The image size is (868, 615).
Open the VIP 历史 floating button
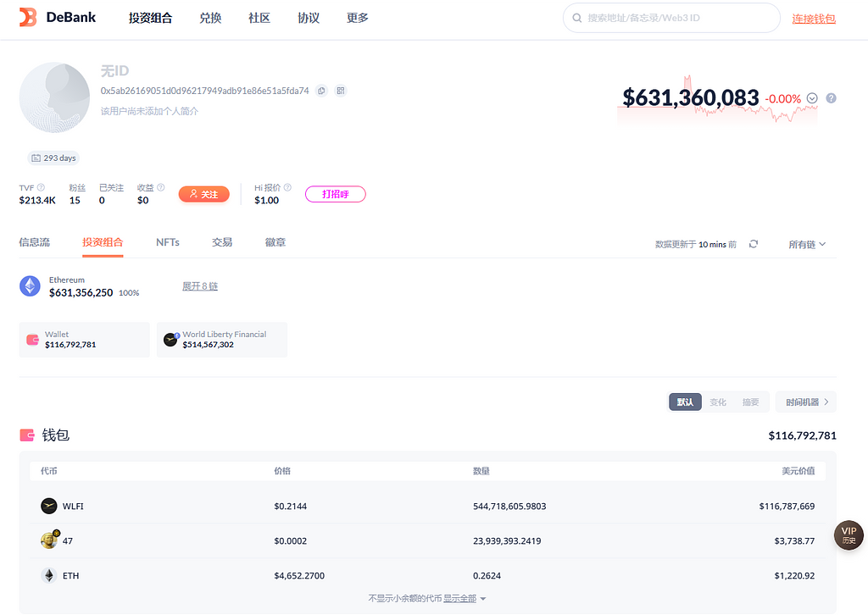click(x=849, y=535)
